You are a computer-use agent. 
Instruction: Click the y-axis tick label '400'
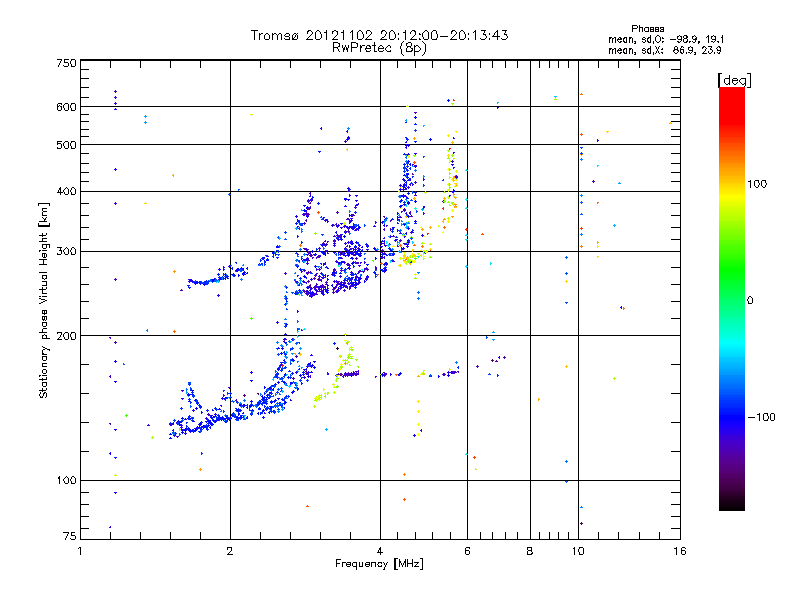click(x=67, y=191)
